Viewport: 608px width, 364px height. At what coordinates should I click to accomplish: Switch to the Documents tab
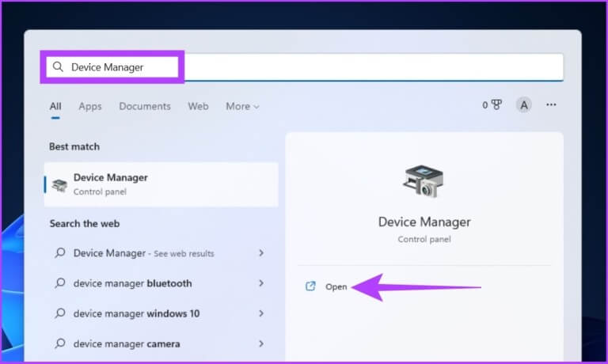[145, 106]
